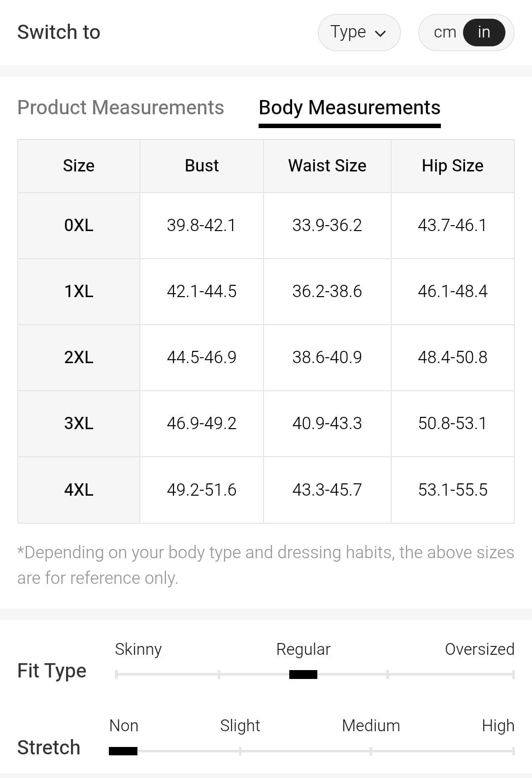Click the Type dropdown chevron arrow
The height and width of the screenshot is (778, 532).
(x=380, y=34)
